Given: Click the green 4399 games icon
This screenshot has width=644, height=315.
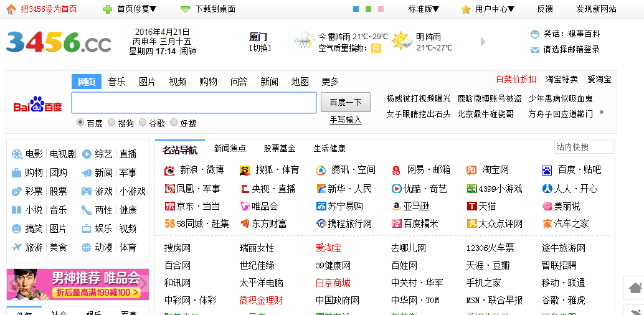Looking at the screenshot, I should point(472,189).
